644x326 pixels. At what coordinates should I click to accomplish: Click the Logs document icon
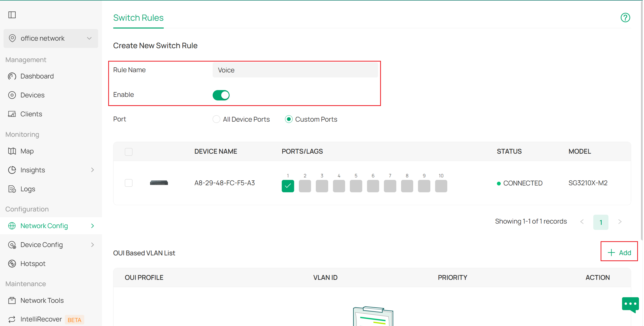click(x=12, y=189)
